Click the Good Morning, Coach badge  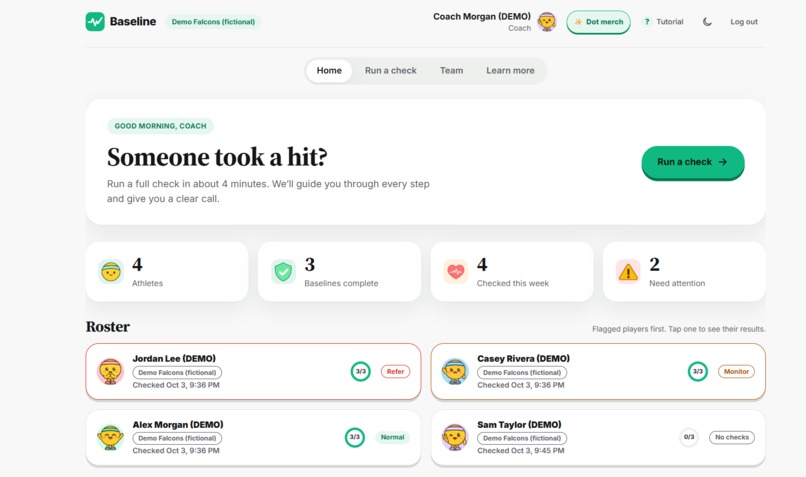click(x=160, y=126)
